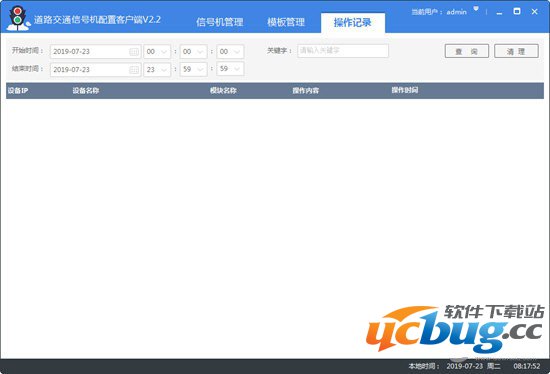Image resolution: width=550 pixels, height=374 pixels.
Task: Open the start date calendar picker icon
Action: [134, 52]
